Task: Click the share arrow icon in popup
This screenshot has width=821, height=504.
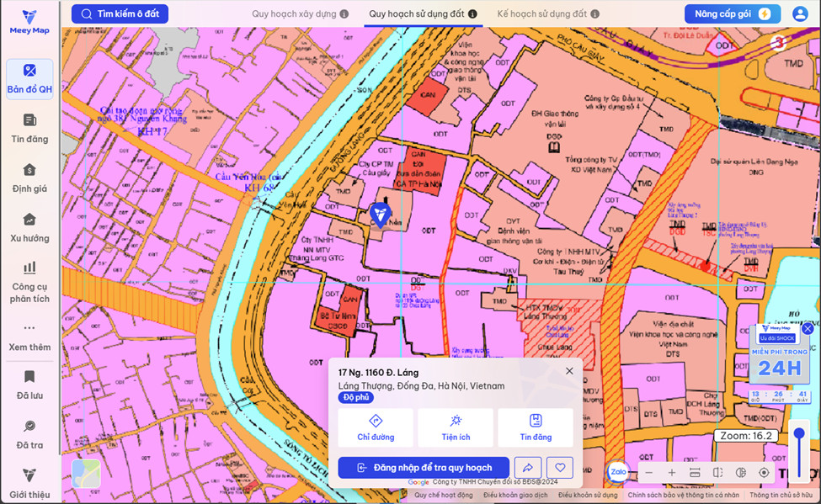Action: [x=528, y=468]
